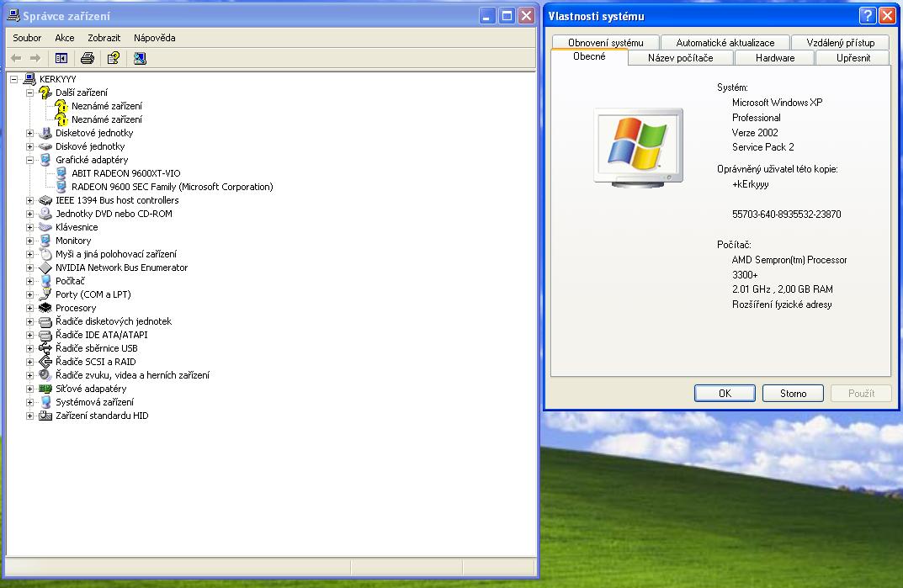903x588 pixels.
Task: Click the IEEE 1394 Bus host controllers icon
Action: (45, 200)
